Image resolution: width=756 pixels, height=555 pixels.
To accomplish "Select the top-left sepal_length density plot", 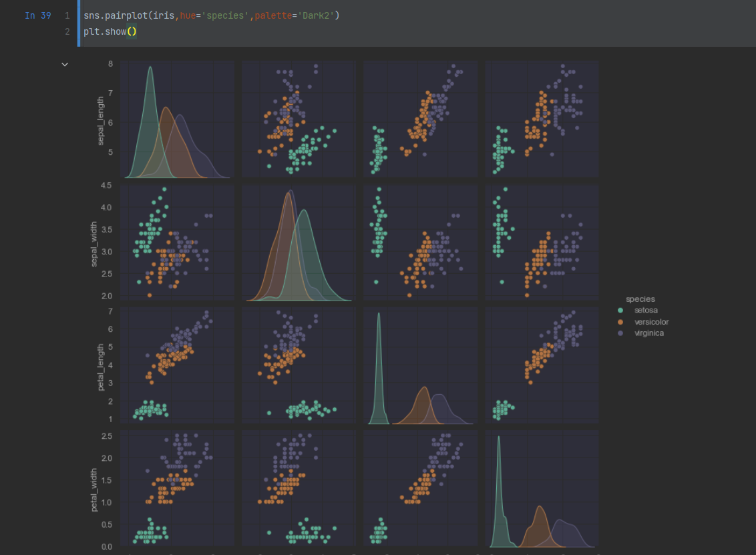I will [x=177, y=120].
